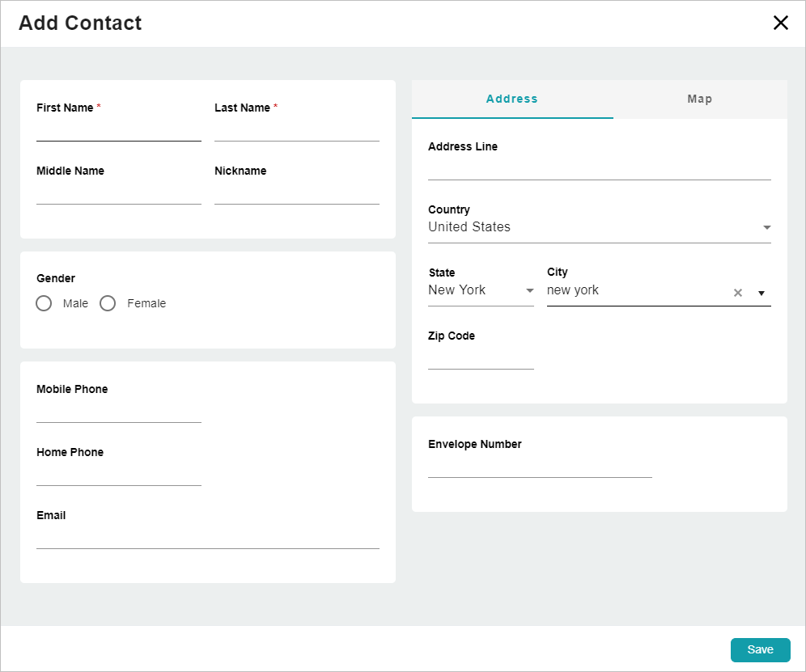Click the Save button
806x672 pixels.
[x=760, y=649]
